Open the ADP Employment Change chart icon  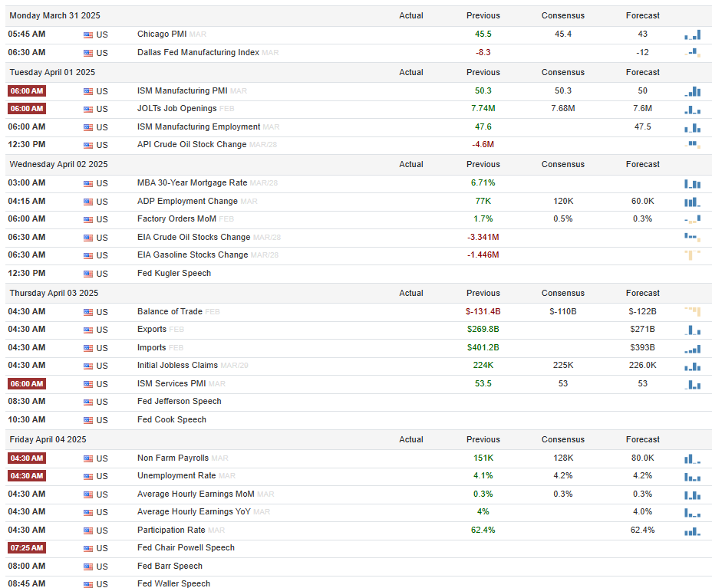pyautogui.click(x=693, y=202)
